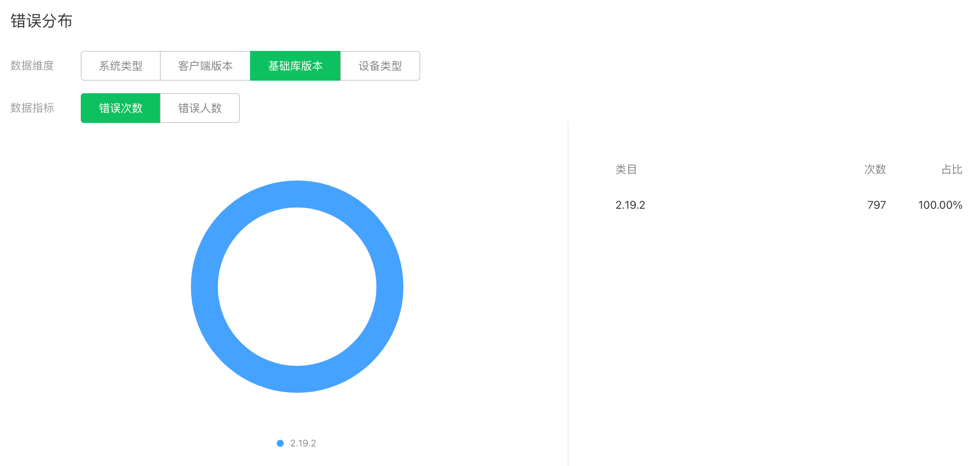Switch to 设备类型 dimension

click(380, 66)
